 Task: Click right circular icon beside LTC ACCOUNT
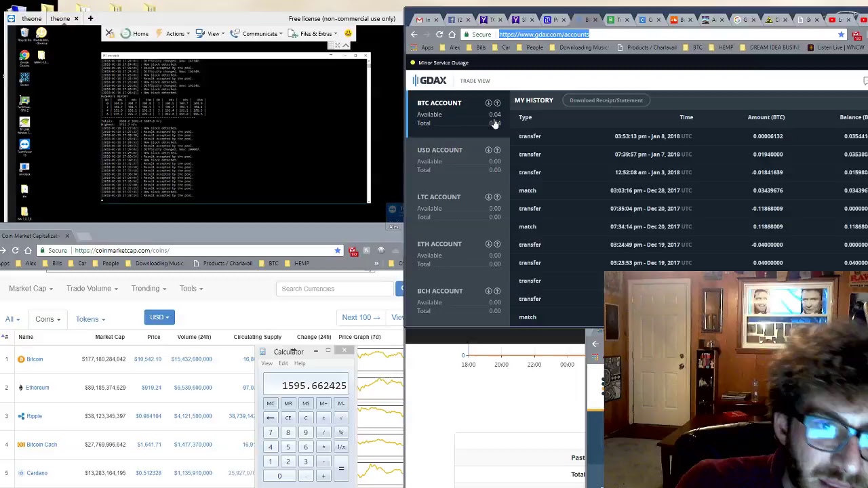point(497,197)
